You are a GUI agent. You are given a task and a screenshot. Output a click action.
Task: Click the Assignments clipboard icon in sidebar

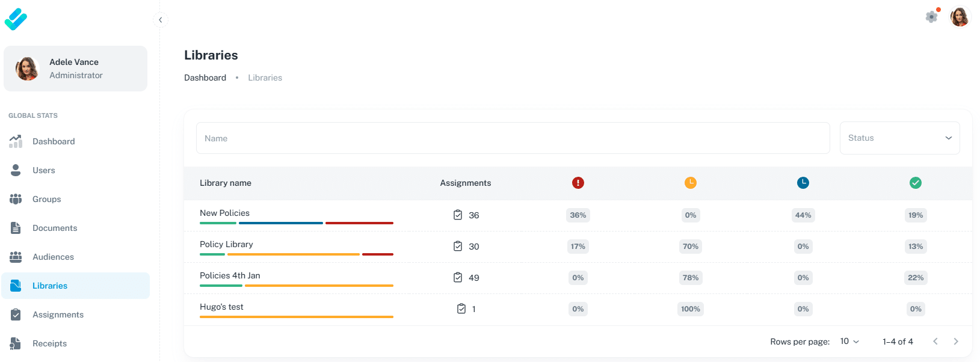tap(16, 314)
